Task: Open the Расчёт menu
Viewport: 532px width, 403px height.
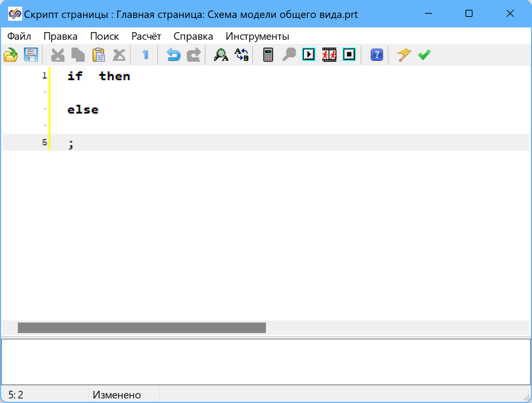Action: tap(146, 36)
